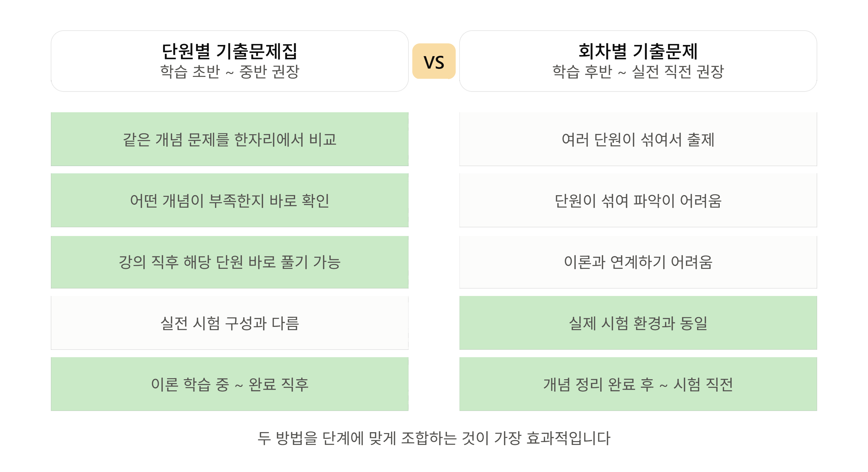Click the 이론 학습 중 ~ 완료 직후 box
868x472 pixels.
point(229,384)
